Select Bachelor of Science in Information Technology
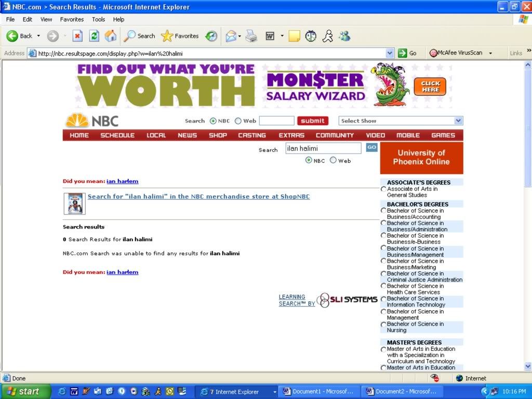This screenshot has width=532, height=399. point(383,299)
